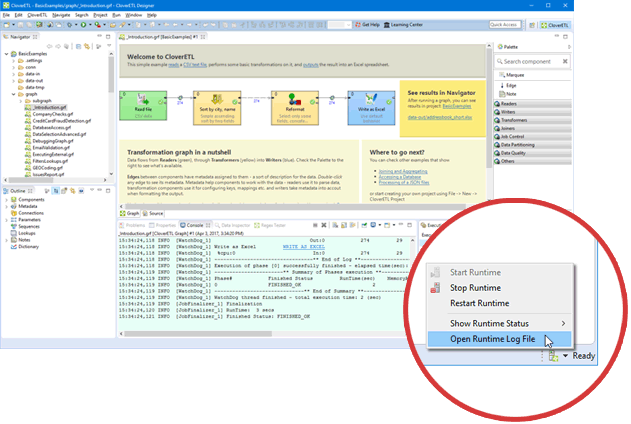Image resolution: width=631 pixels, height=424 pixels.
Task: Click the Sort by city, name component
Action: (x=217, y=108)
